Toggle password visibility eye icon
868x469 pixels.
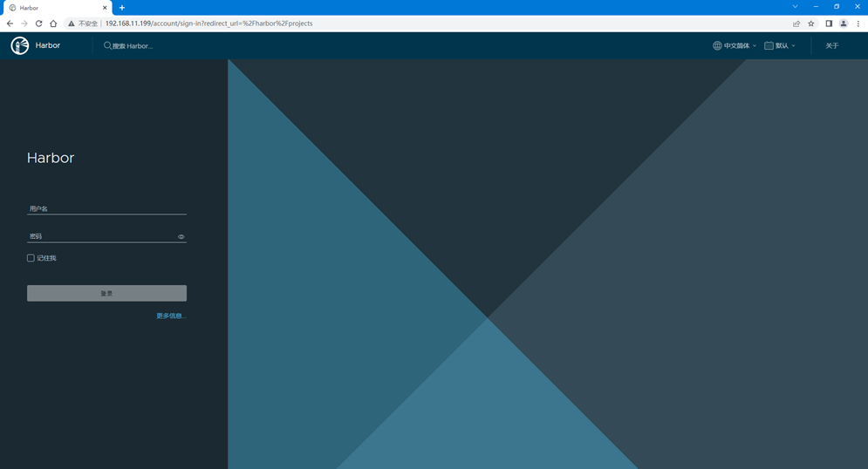181,237
